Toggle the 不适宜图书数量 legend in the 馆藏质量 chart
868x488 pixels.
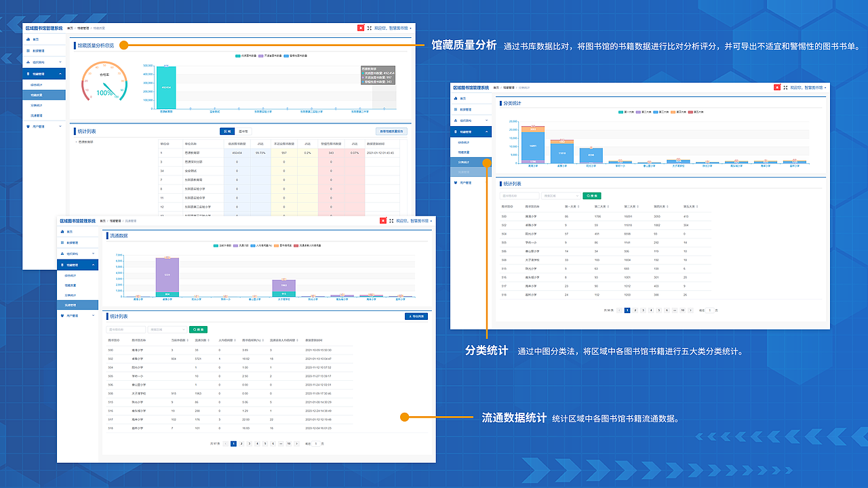(x=270, y=56)
